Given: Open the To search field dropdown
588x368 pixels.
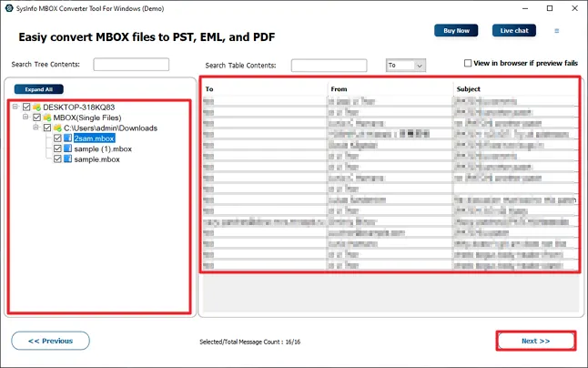Looking at the screenshot, I should point(420,66).
